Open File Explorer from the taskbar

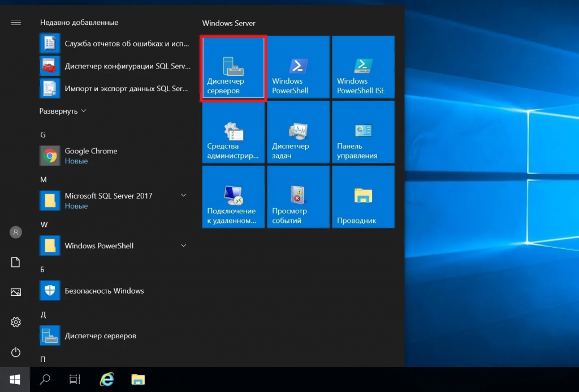[x=138, y=380]
